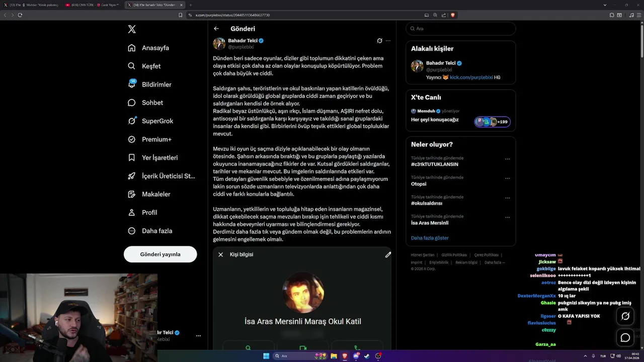Expand the system tray hidden icons chevron
The image size is (644, 362).
pyautogui.click(x=585, y=356)
